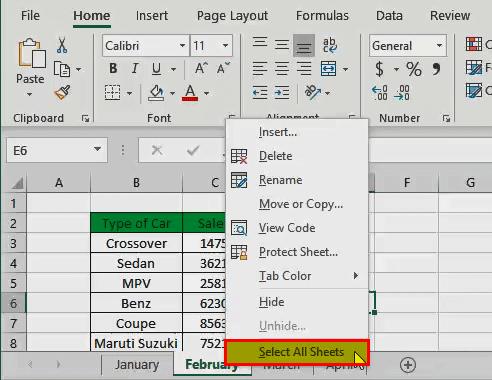Open Clipboard dialog launcher
Image resolution: width=492 pixels, height=380 pixels.
(x=85, y=118)
